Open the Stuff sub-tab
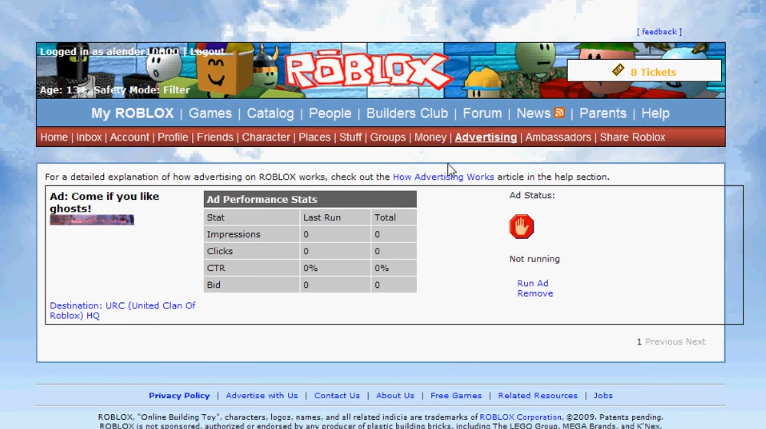The width and height of the screenshot is (766, 429). (x=350, y=137)
